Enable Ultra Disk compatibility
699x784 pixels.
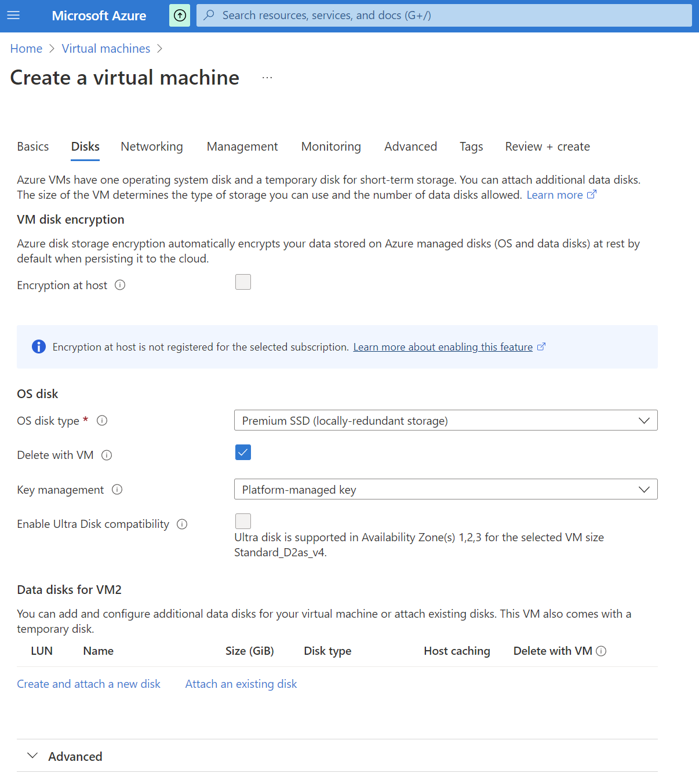click(243, 520)
